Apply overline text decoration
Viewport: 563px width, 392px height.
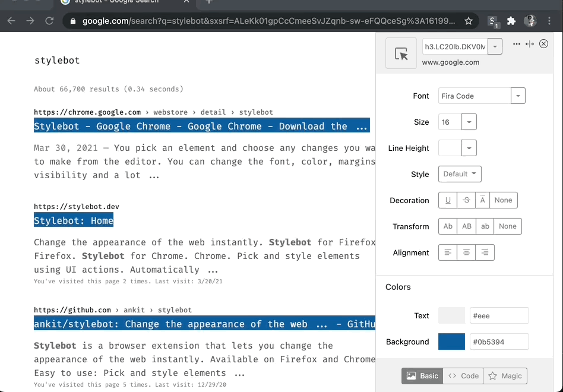coord(483,200)
